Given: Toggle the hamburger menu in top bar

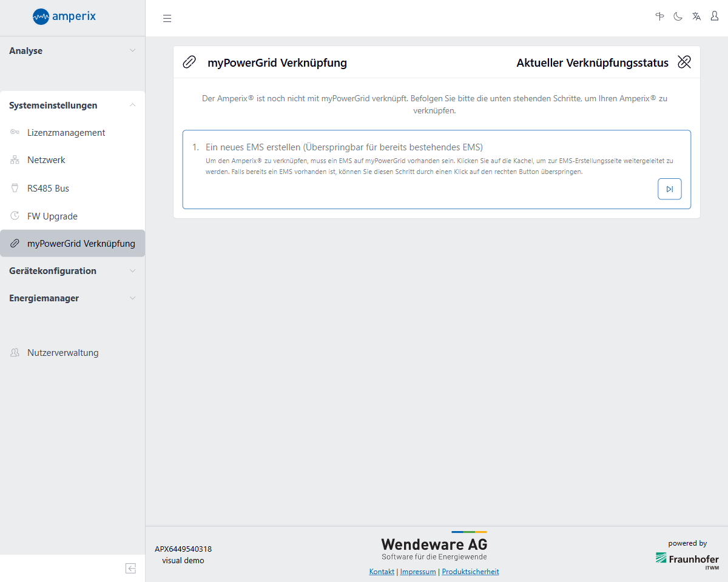Looking at the screenshot, I should (x=167, y=18).
